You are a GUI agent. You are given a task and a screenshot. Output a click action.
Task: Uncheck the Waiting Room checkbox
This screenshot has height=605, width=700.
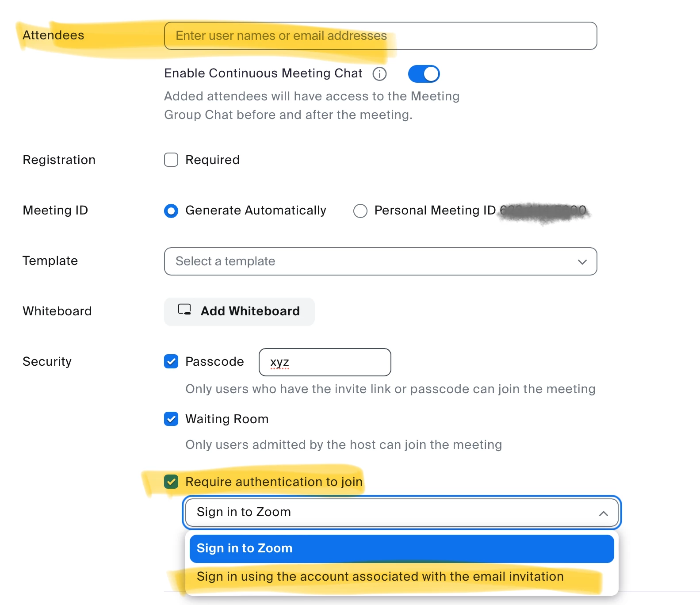171,419
